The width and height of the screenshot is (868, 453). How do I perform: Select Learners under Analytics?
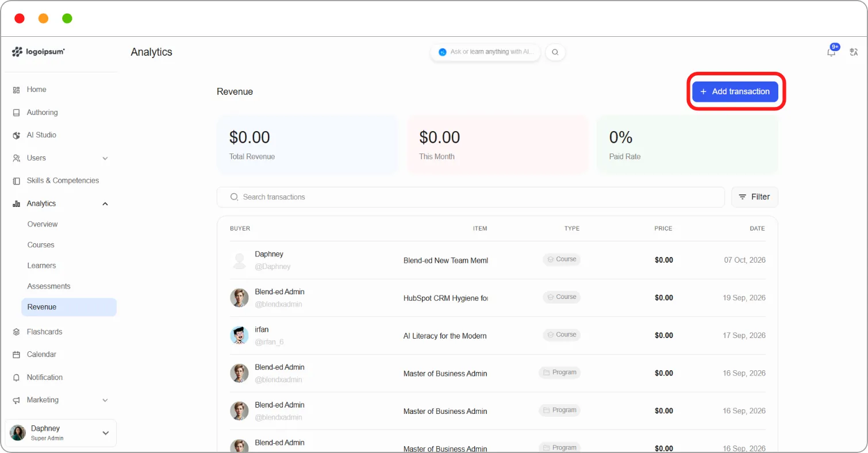[41, 266]
